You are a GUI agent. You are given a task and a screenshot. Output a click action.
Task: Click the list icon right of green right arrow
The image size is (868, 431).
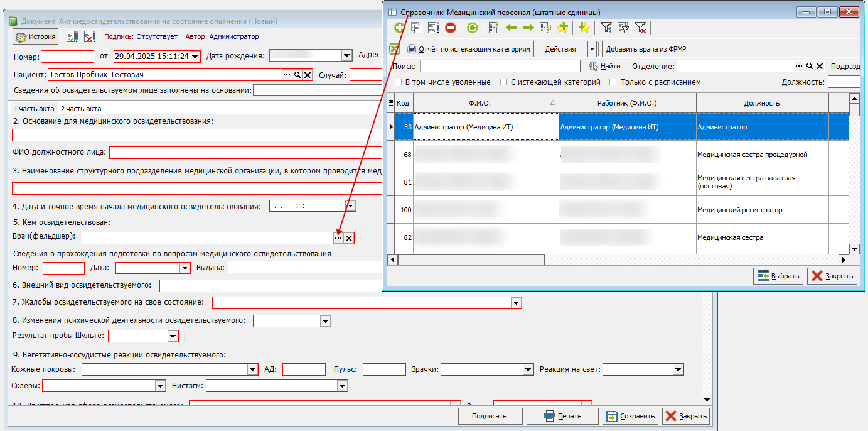(x=545, y=28)
